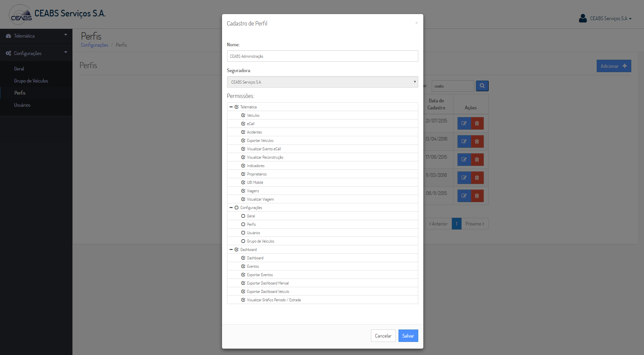Viewport: 644px width, 355px height.
Task: Click the Cancelar button
Action: [x=383, y=336]
